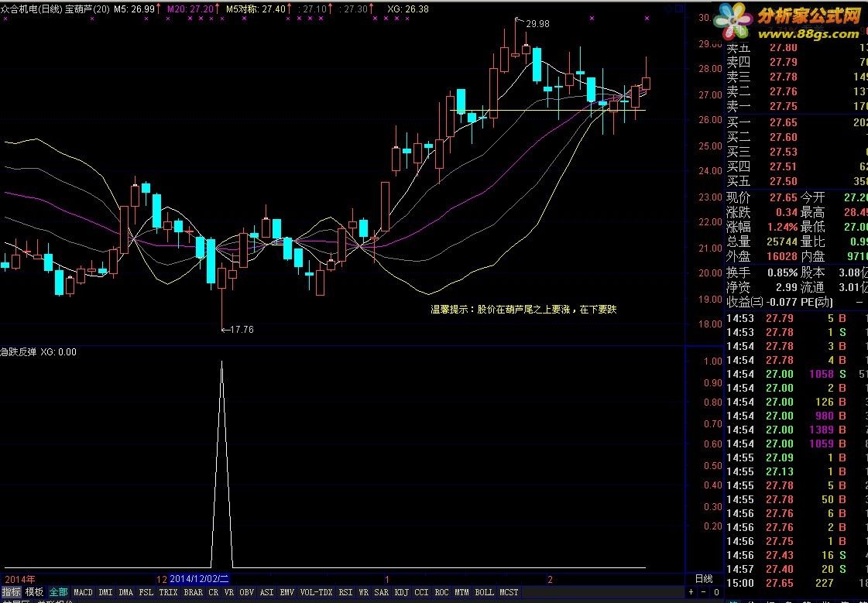Viewport: 868px width, 603px height.
Task: Switch to the BRAR indicator
Action: (x=194, y=592)
